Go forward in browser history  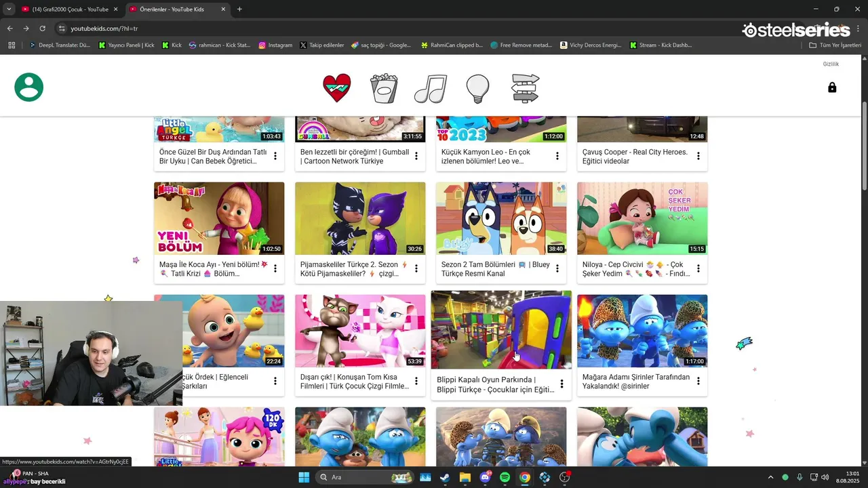[26, 28]
